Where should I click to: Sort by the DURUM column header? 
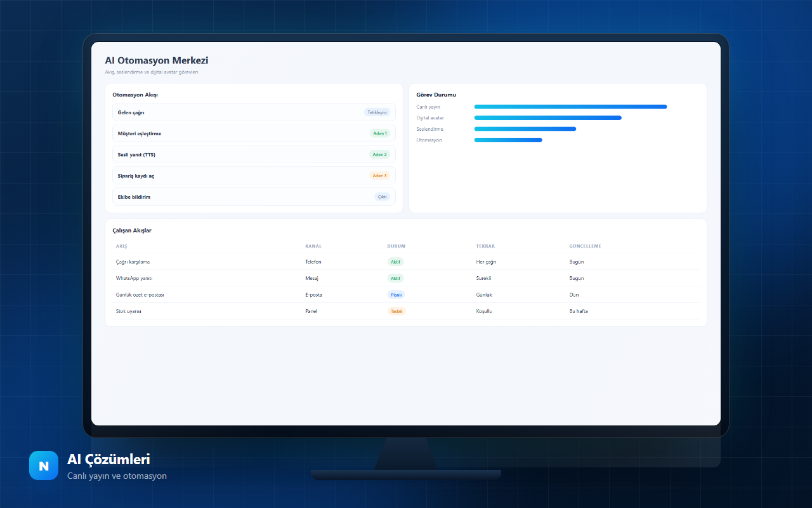[396, 246]
